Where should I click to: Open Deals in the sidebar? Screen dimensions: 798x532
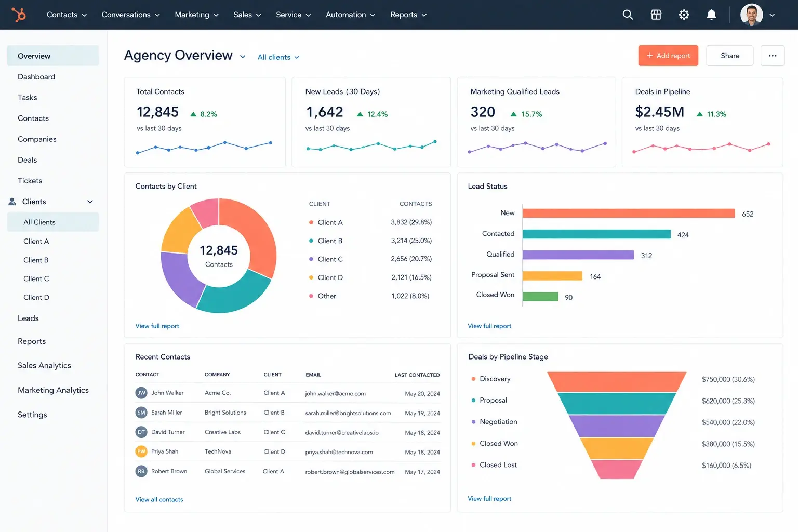[x=28, y=160]
